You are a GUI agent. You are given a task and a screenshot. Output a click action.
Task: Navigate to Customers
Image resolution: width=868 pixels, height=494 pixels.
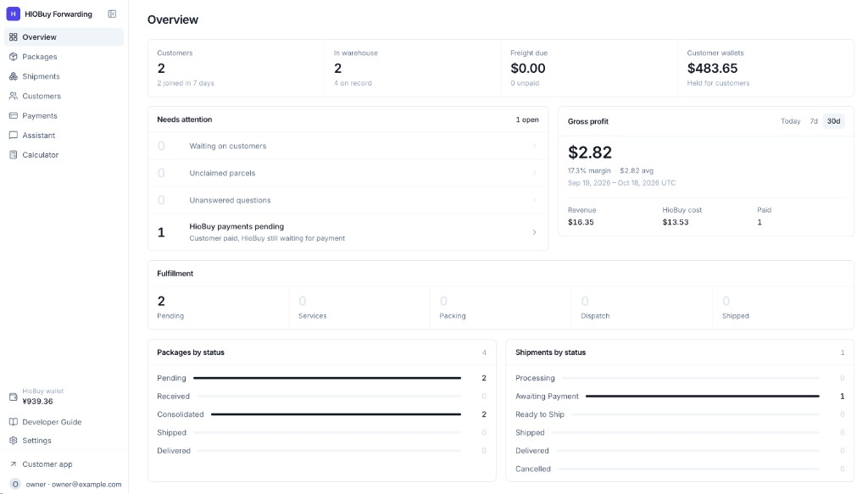pos(64,96)
